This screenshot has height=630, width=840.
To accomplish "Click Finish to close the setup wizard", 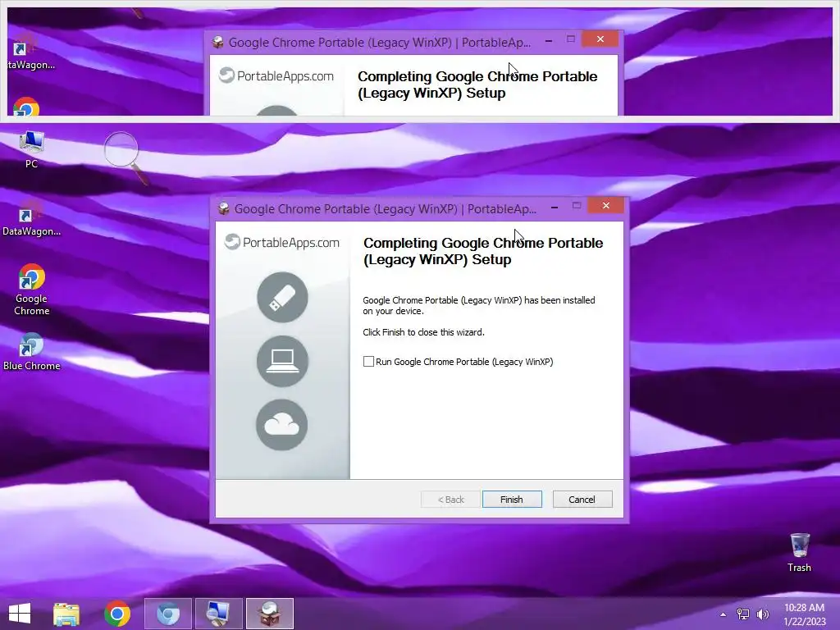I will coord(512,500).
